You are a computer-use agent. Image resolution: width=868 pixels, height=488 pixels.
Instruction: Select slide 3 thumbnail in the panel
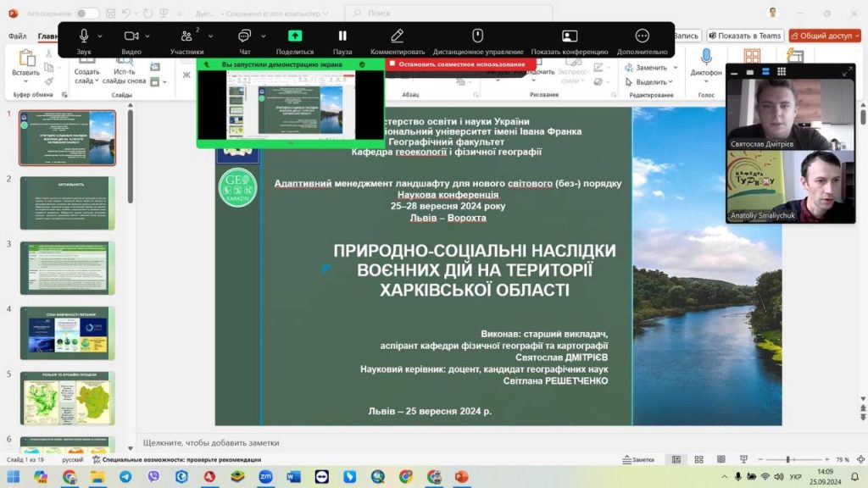pyautogui.click(x=66, y=269)
